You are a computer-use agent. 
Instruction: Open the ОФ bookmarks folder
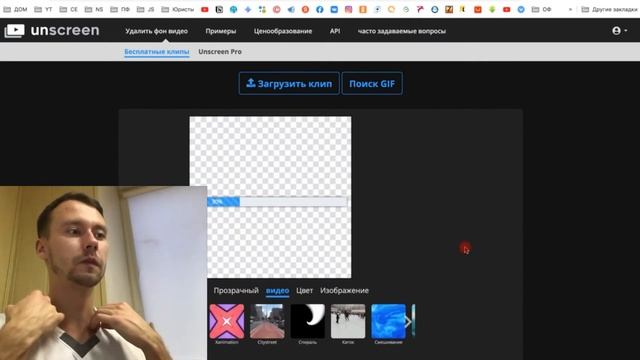[542, 9]
